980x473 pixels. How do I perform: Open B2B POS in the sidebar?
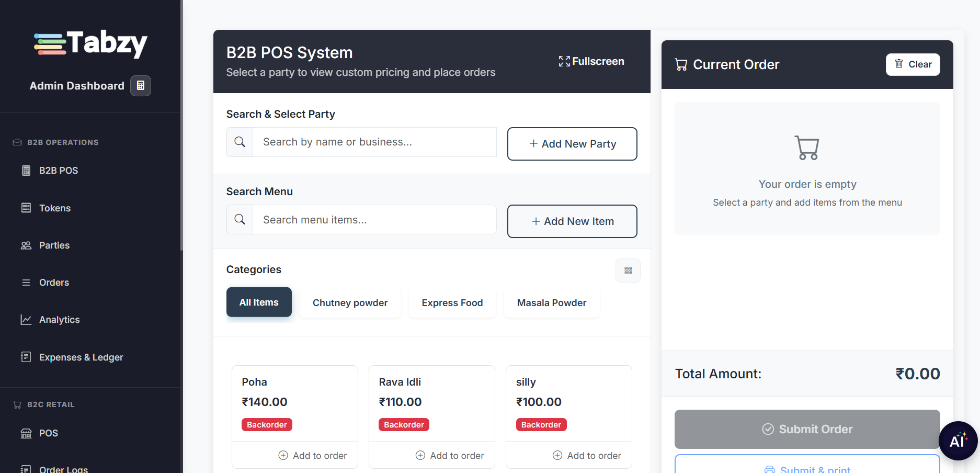(x=58, y=171)
